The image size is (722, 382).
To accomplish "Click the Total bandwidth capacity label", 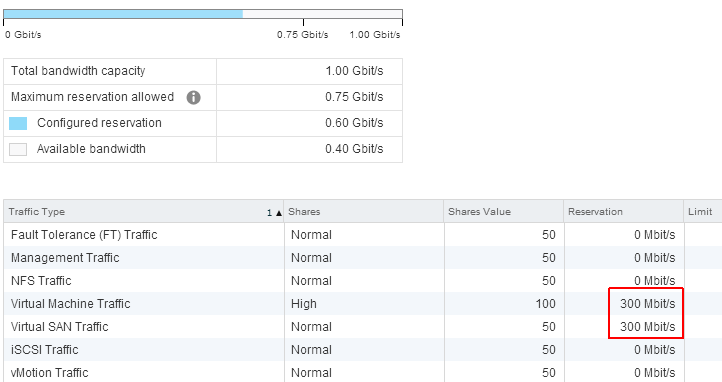I will tap(78, 71).
